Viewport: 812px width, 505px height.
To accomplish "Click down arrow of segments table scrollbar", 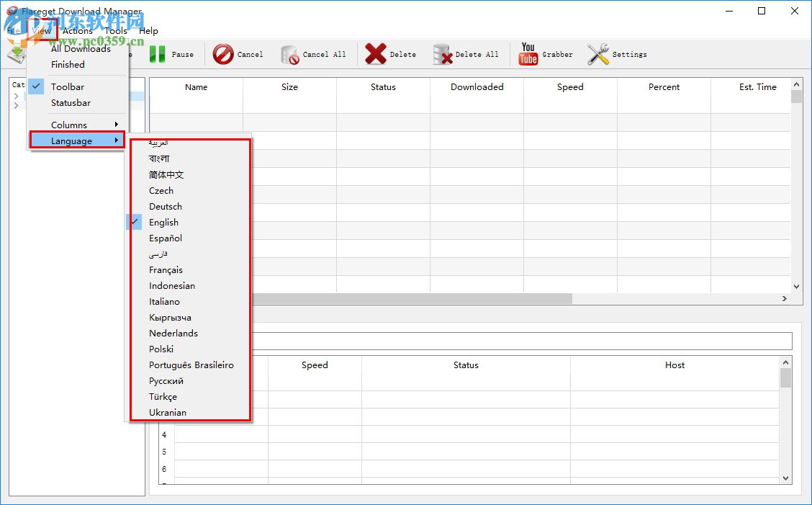I will coord(785,478).
